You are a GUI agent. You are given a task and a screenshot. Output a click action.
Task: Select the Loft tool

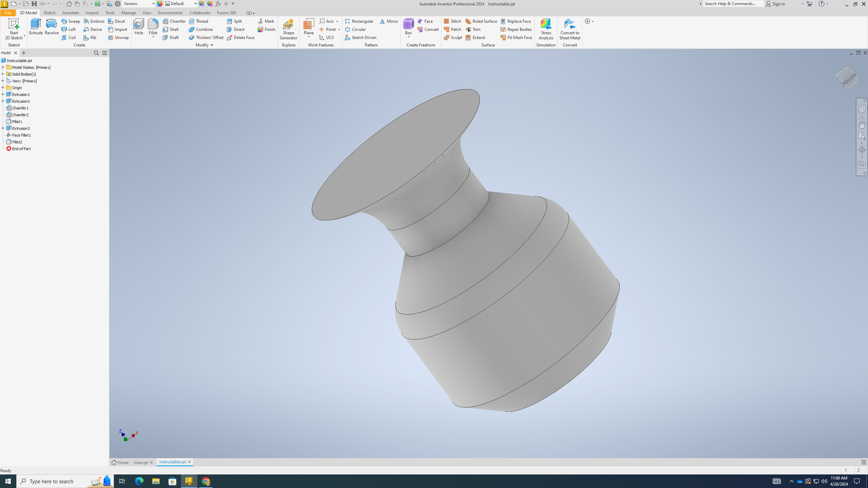click(x=69, y=29)
